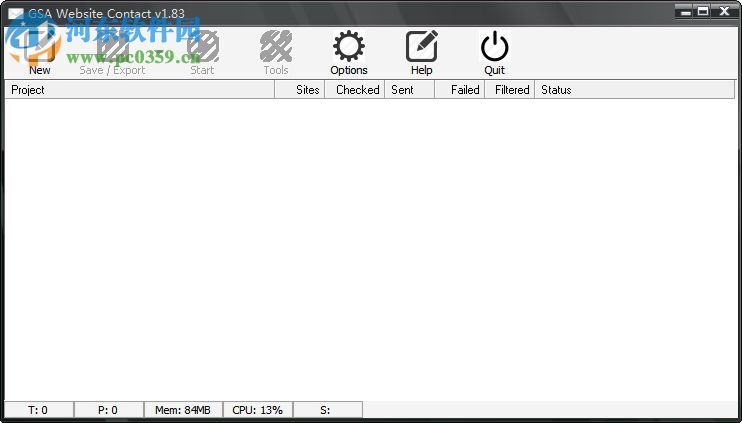Minimize the GSA Website Contact window
Image resolution: width=742 pixels, height=423 pixels.
[684, 11]
